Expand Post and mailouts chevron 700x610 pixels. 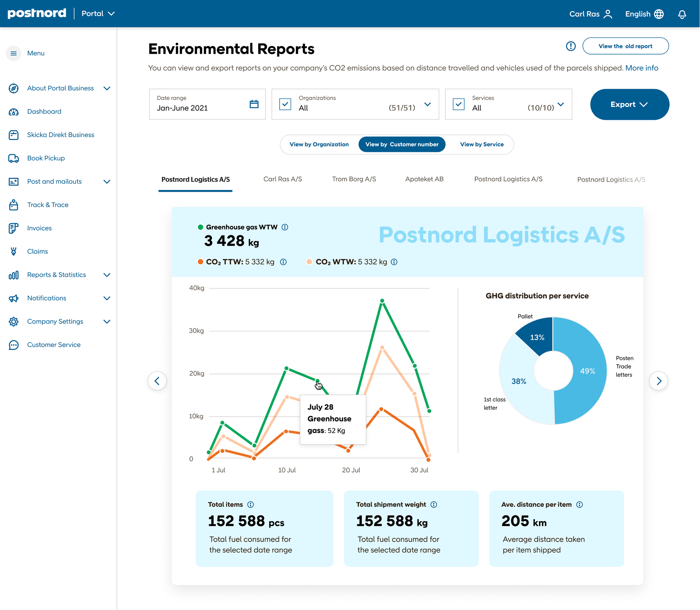pos(107,182)
